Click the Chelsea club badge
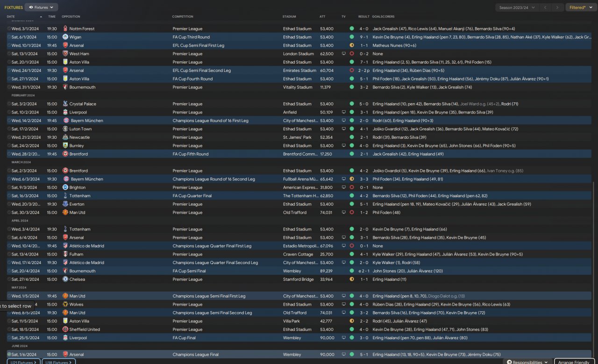Viewport: 598px width, 364px height. (65, 279)
